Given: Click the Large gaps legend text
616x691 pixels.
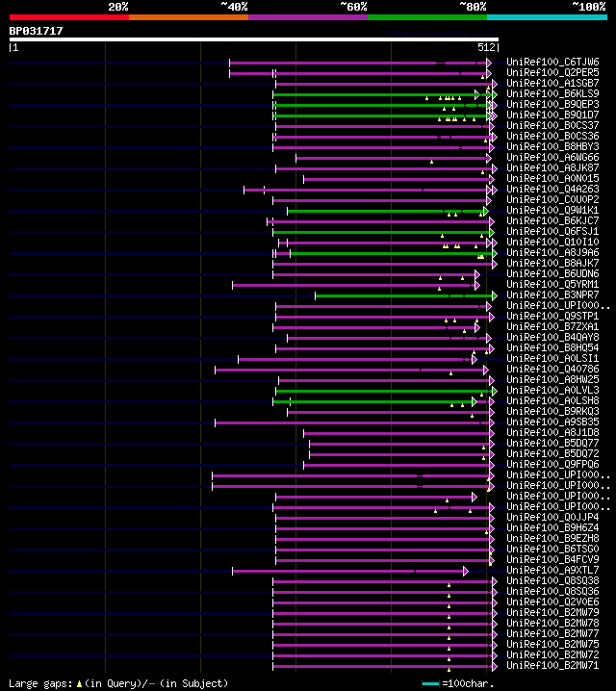Looking at the screenshot, I should [x=118, y=683].
